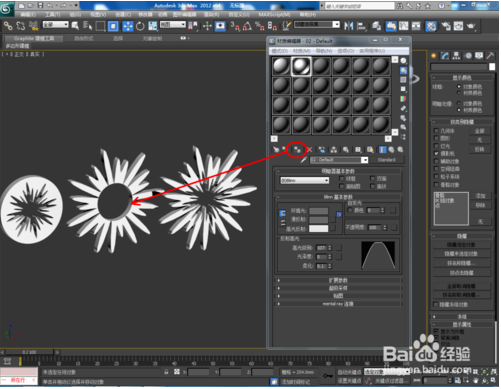Click 隐藏选定对象 button

(x=462, y=245)
